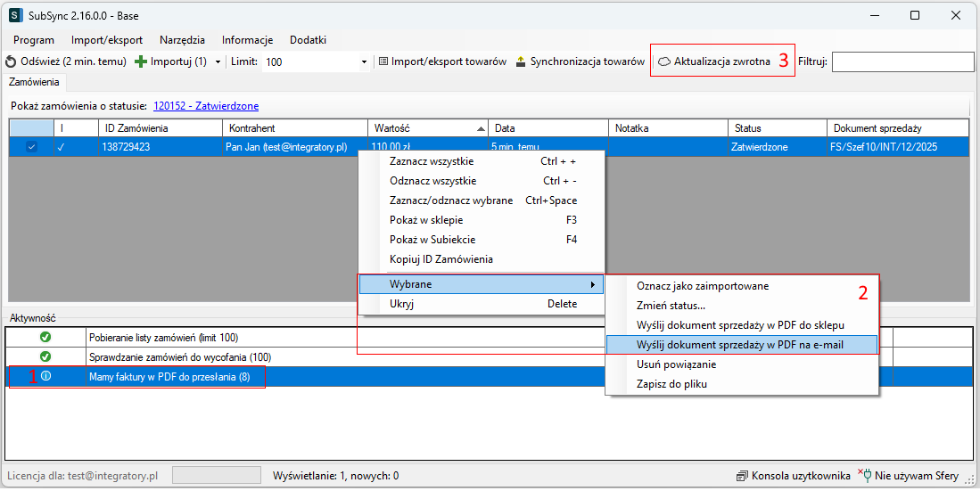Select Sprawdzanie zamówień do wycofania (100) row
The image size is (980, 491).
click(x=489, y=356)
